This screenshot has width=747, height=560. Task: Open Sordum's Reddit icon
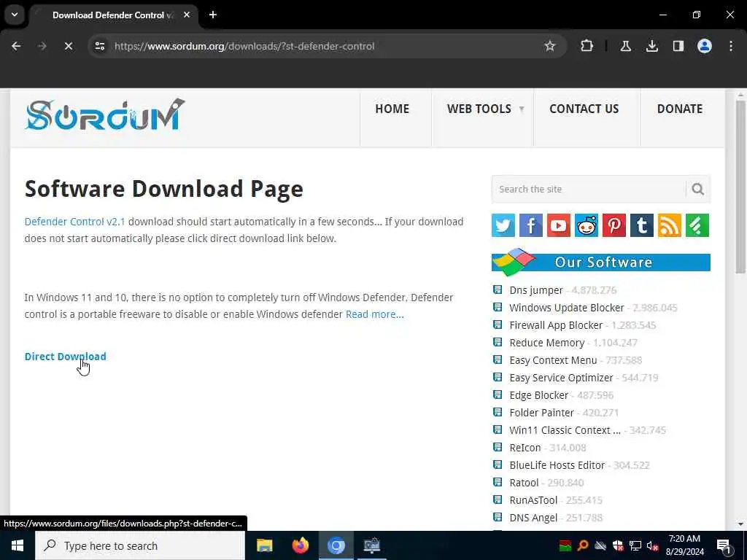[x=587, y=225]
